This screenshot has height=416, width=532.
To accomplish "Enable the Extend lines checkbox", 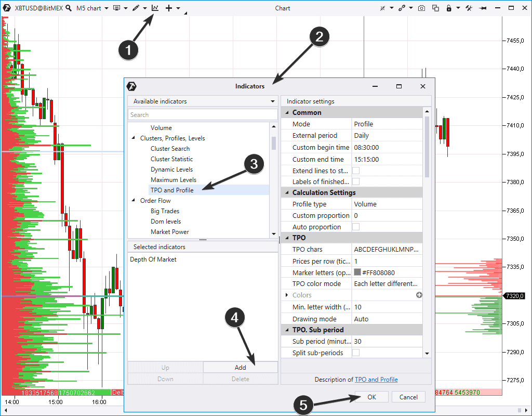I will click(356, 171).
